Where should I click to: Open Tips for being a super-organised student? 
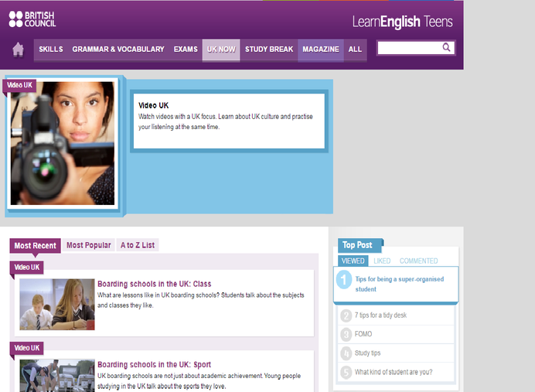(x=400, y=284)
